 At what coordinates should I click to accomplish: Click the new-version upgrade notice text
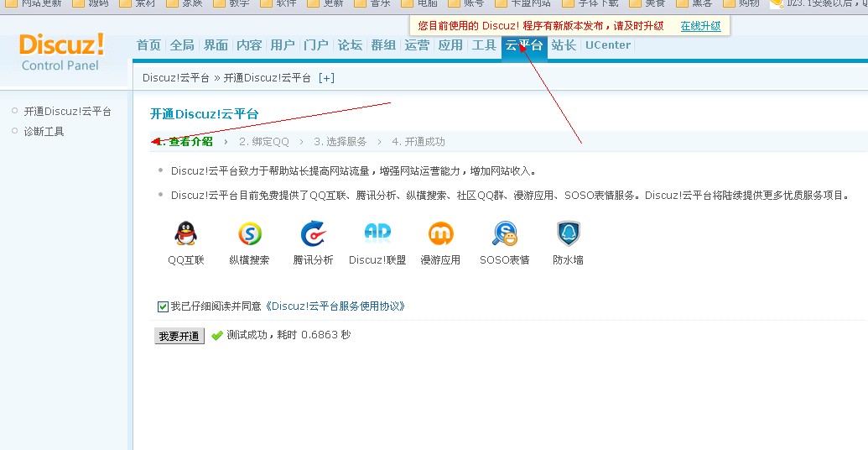click(540, 26)
